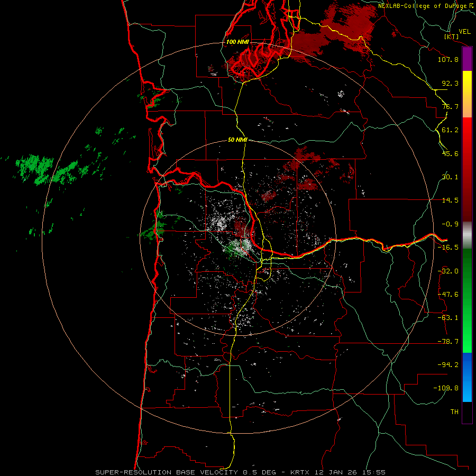Click the 92.3 value on the velocity scale

coord(450,83)
